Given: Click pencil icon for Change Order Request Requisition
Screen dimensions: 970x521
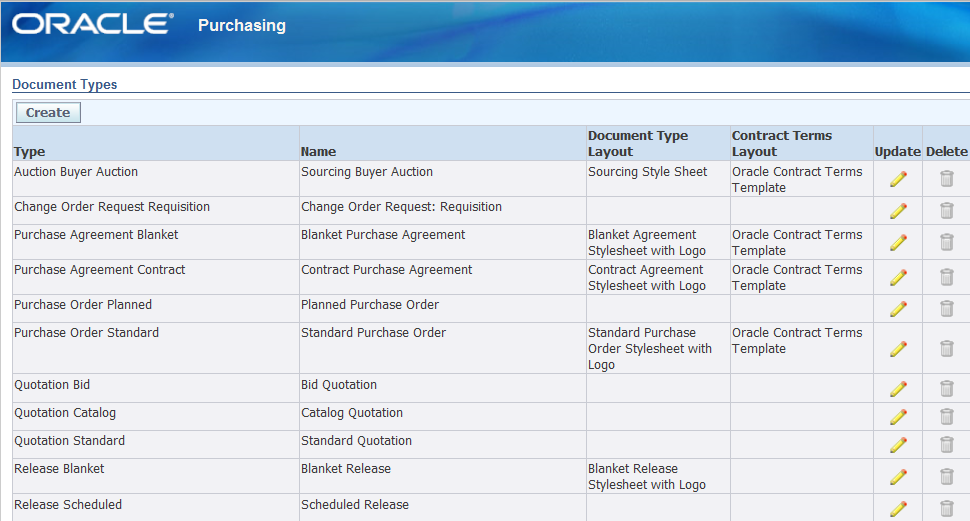Looking at the screenshot, I should click(898, 211).
